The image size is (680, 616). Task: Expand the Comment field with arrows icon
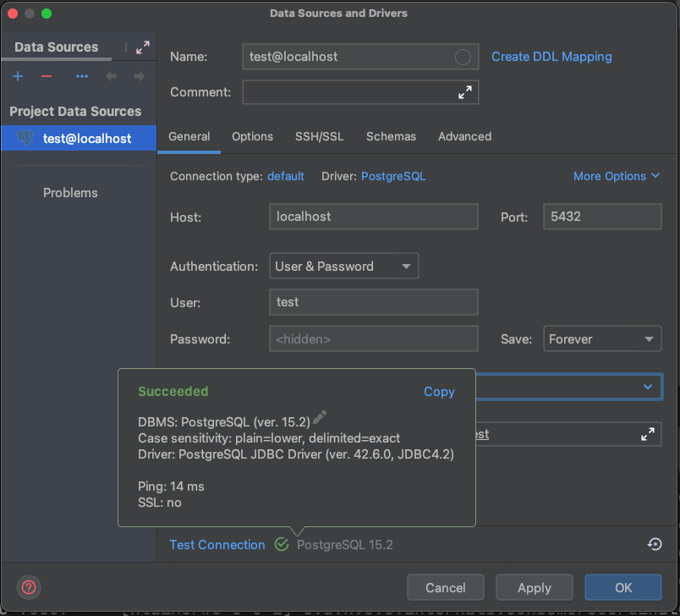pyautogui.click(x=464, y=92)
